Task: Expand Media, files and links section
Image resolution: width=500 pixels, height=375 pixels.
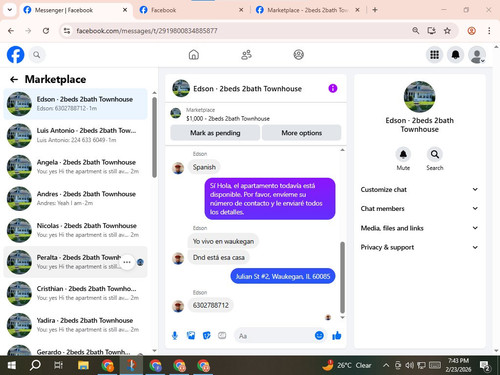Action: [x=419, y=228]
